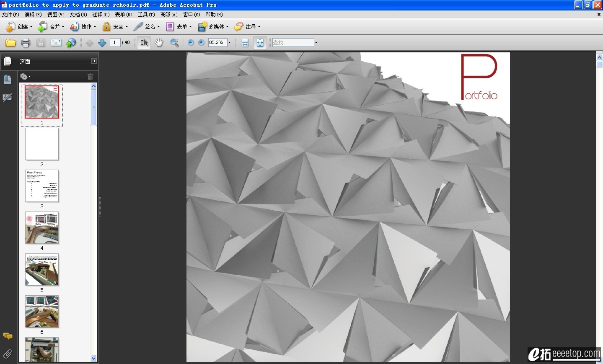Open the 高级 (Advanced) menu

coord(169,15)
